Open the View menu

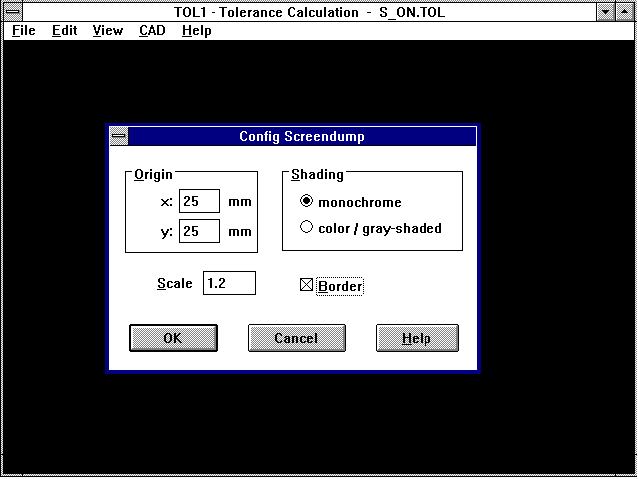click(x=107, y=30)
